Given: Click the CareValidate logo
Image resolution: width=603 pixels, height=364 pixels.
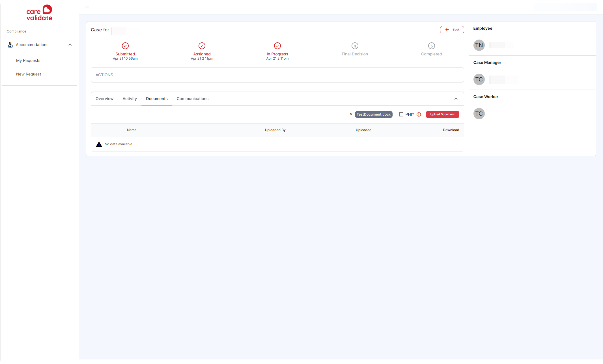Looking at the screenshot, I should click(x=39, y=13).
